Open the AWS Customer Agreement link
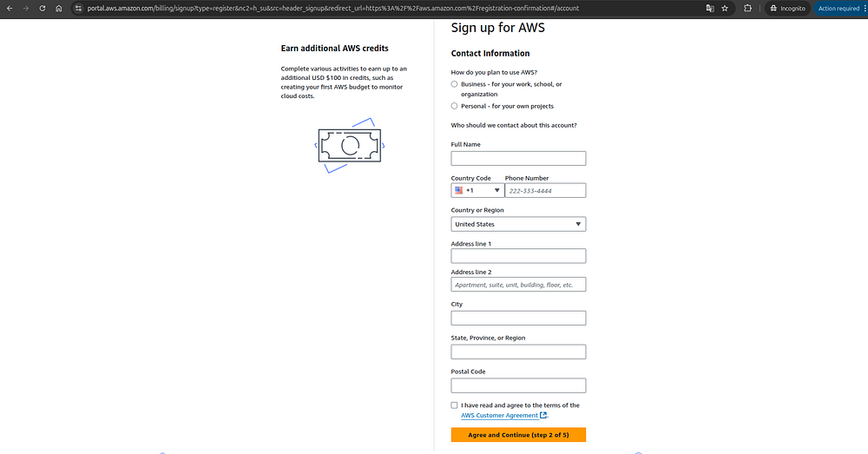868x454 pixels. click(500, 415)
